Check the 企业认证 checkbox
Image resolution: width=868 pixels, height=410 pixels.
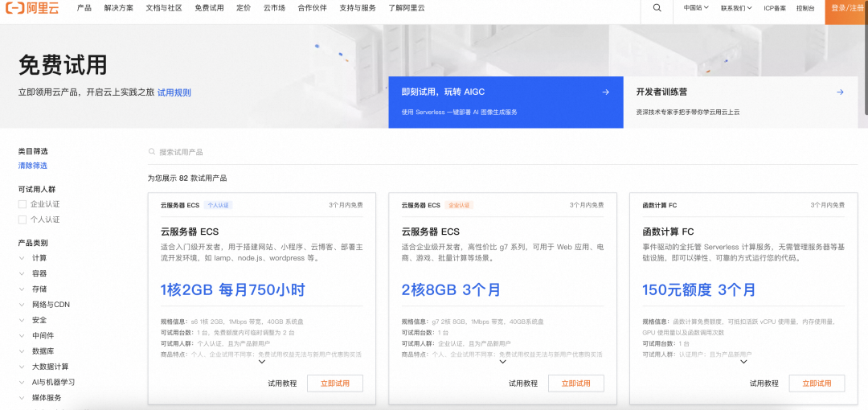coord(23,204)
